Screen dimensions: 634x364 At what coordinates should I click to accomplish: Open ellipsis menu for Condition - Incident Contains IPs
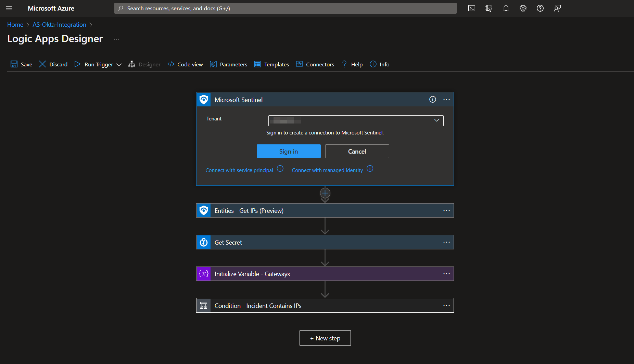446,305
